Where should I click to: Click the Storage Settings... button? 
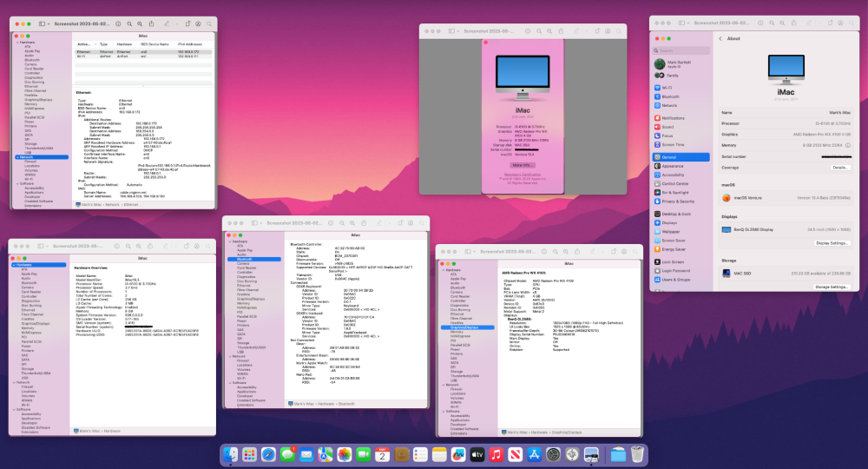coord(832,287)
